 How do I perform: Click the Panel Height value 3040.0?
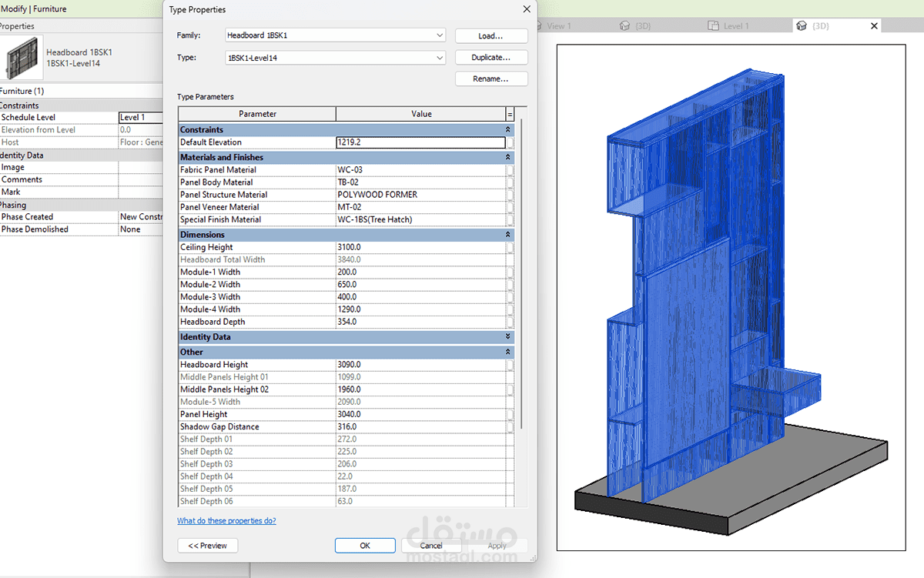420,414
